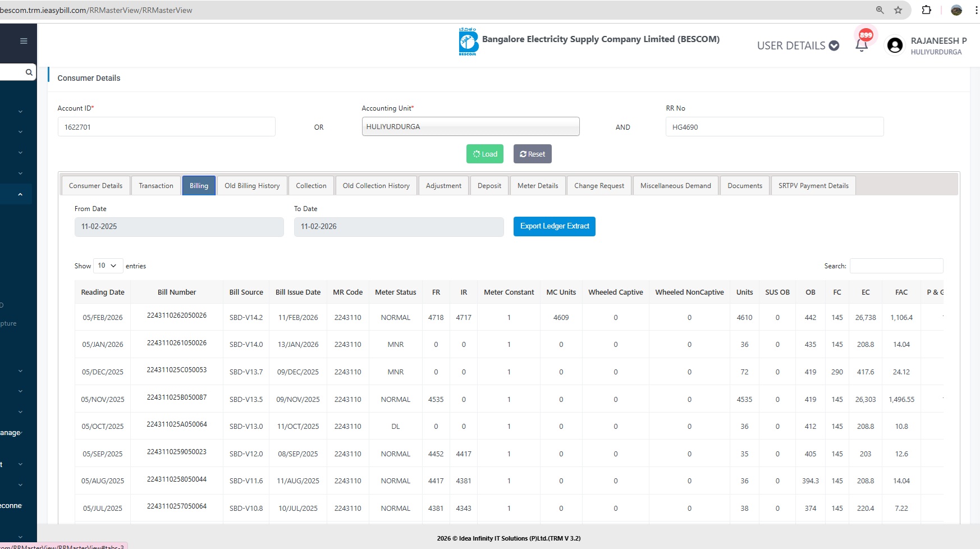Click the green Load button
The height and width of the screenshot is (549, 980).
tap(485, 154)
